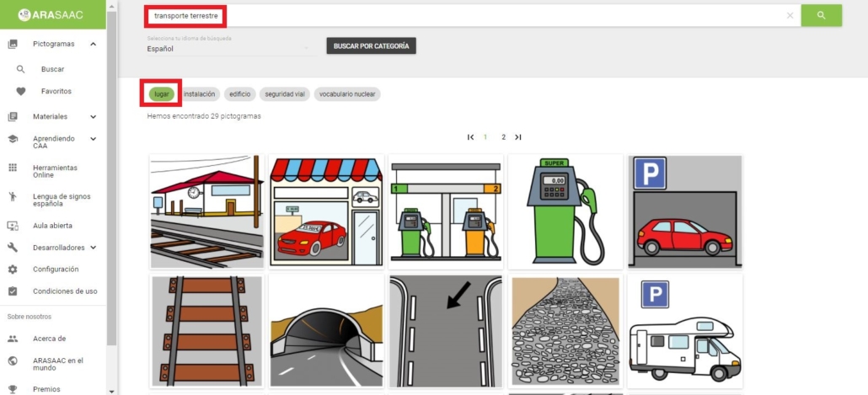Go to last page arrow
Screen dimensions: 868x395
[x=518, y=137]
